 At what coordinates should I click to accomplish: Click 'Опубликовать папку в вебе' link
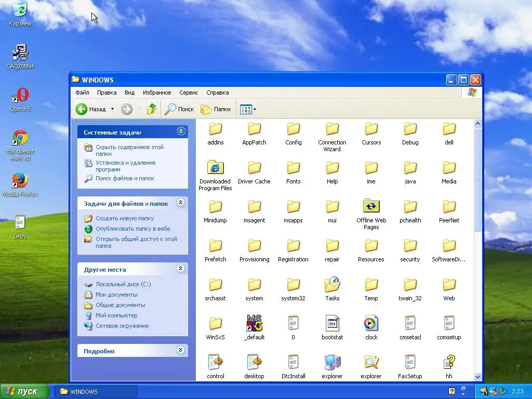[132, 229]
